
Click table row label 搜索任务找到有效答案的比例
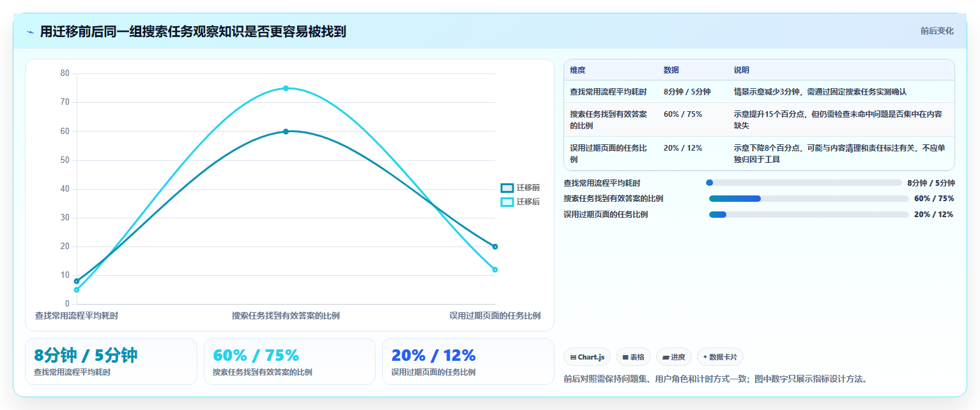[x=608, y=120]
